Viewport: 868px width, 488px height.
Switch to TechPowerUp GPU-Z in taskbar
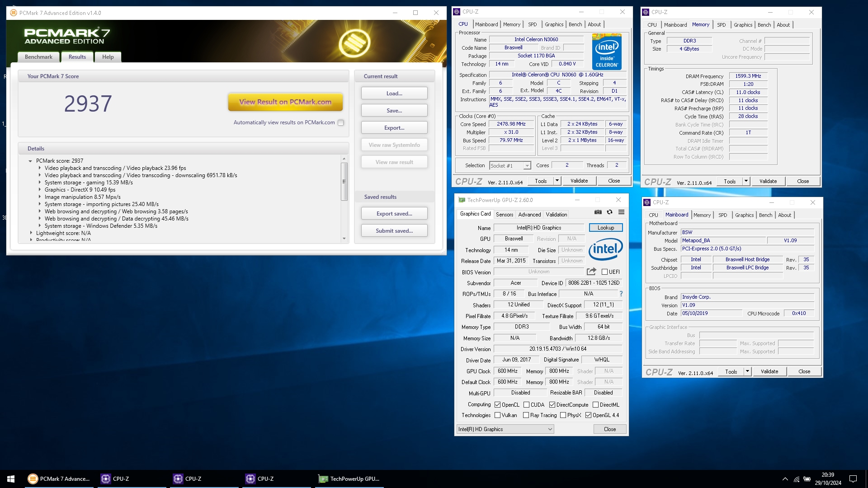click(349, 479)
